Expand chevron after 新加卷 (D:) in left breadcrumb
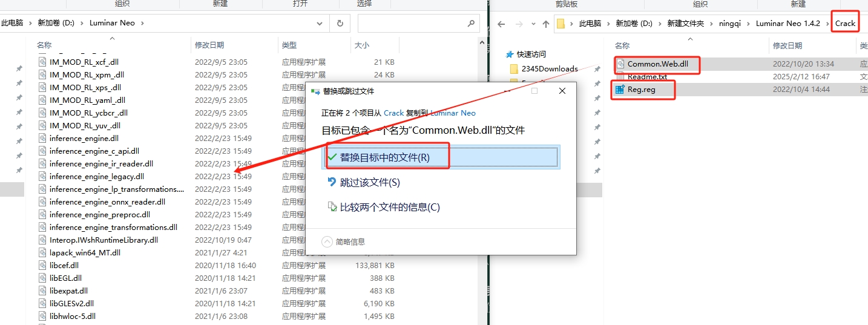The image size is (868, 325). point(83,24)
